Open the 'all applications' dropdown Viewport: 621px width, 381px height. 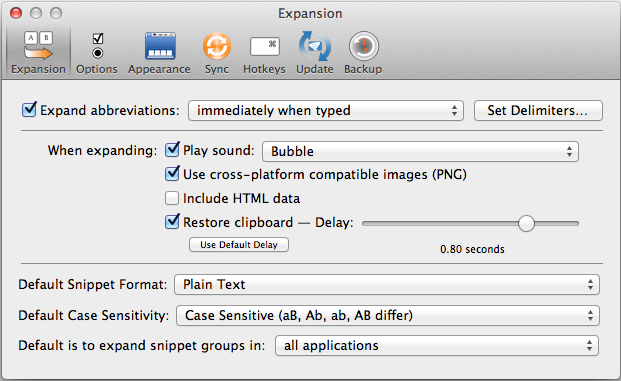437,346
